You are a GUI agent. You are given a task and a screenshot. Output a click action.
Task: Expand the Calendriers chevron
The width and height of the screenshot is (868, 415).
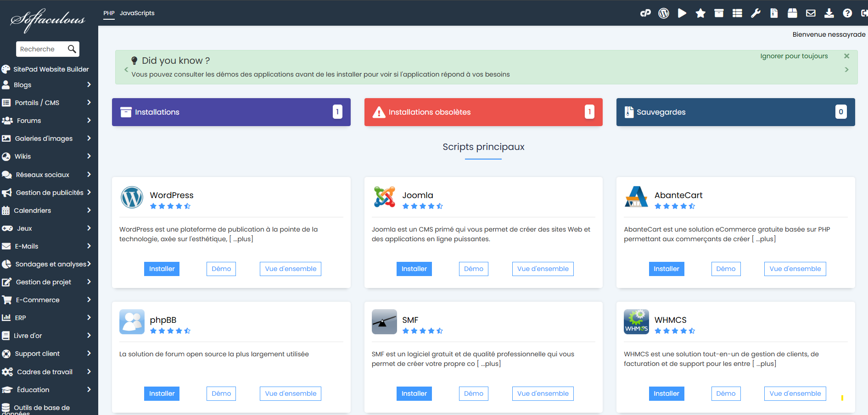point(89,210)
